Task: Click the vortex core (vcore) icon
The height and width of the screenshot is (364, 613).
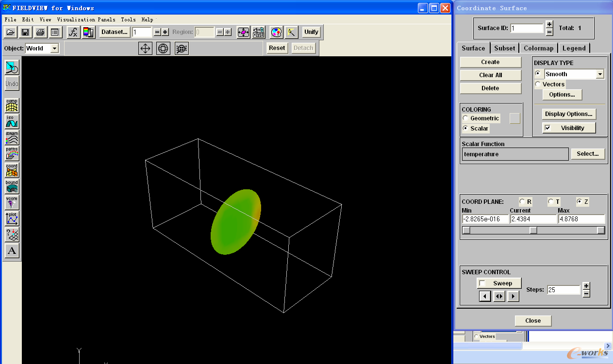Action: point(12,202)
